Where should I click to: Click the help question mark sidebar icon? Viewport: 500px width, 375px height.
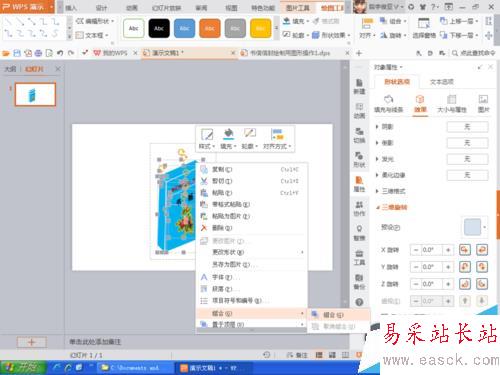point(359,302)
